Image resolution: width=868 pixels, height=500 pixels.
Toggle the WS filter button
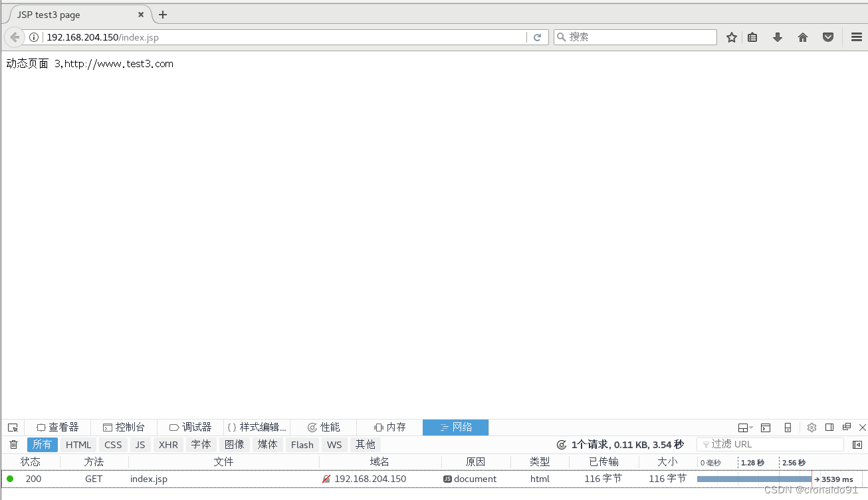pos(334,445)
